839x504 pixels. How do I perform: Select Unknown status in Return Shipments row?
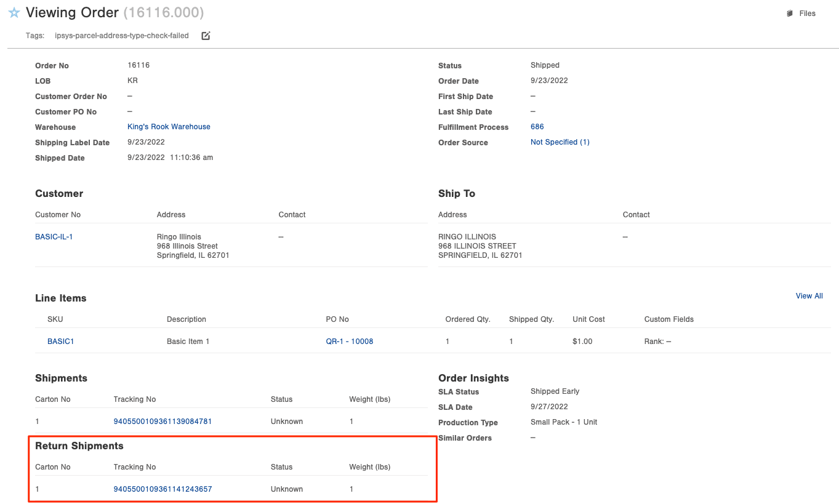point(287,489)
